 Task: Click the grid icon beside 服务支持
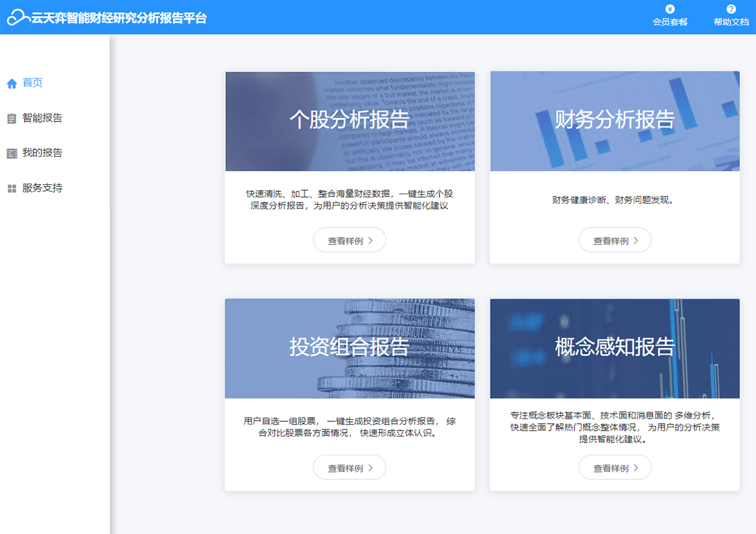pyautogui.click(x=11, y=189)
